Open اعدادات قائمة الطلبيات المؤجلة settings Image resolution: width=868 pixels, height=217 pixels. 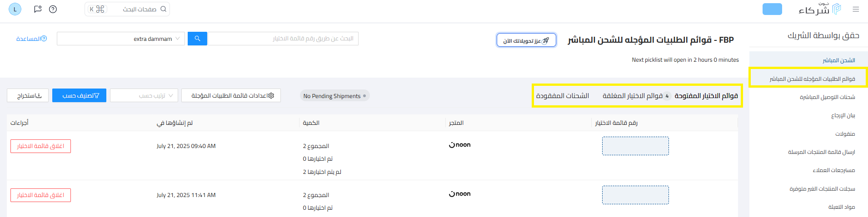(231, 95)
